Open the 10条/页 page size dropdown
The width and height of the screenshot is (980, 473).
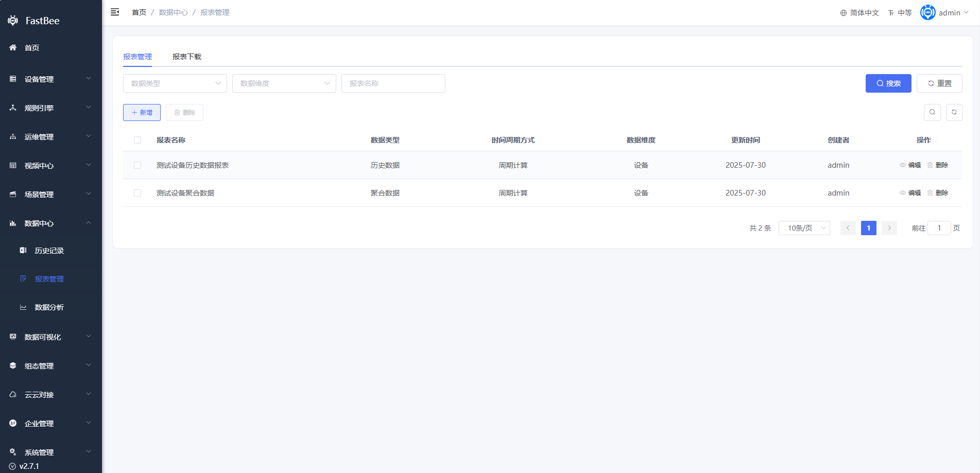coord(804,228)
